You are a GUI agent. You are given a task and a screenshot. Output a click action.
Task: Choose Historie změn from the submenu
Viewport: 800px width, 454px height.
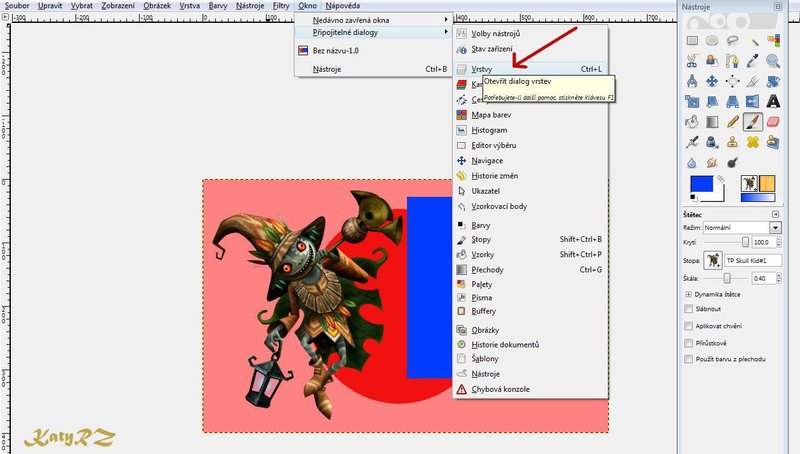pos(530,176)
